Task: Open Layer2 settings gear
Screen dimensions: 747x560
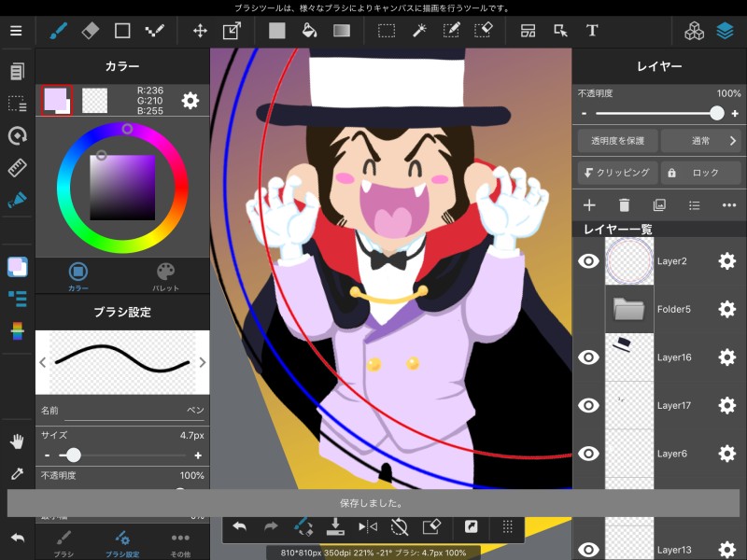Action: pos(727,261)
